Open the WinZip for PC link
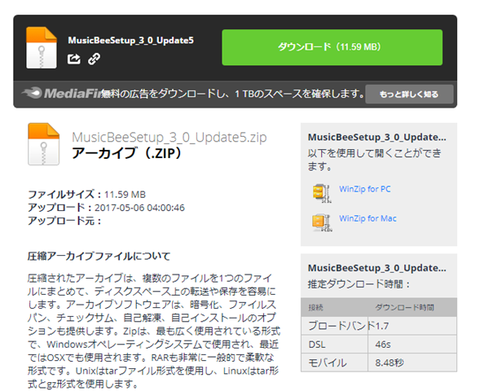Screen dimensions: 480x391 (365, 189)
